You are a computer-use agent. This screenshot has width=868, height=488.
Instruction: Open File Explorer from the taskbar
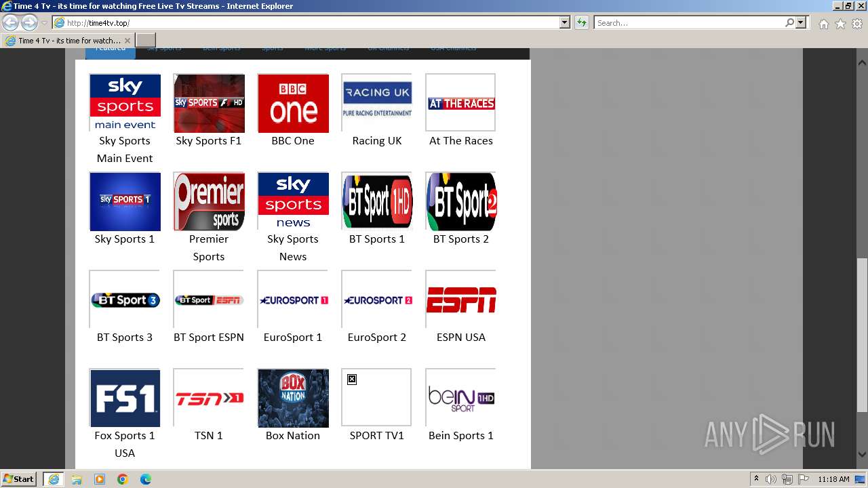tap(77, 479)
